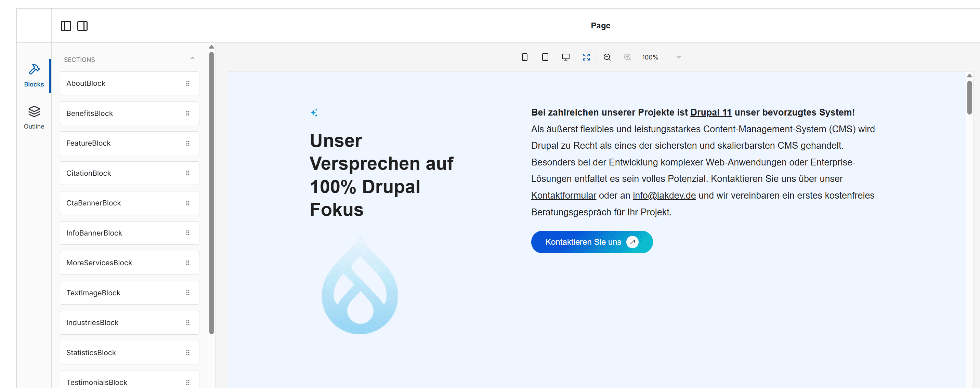The image size is (980, 388).
Task: Grab the MoreServicesBlock drag handle
Action: [x=187, y=263]
